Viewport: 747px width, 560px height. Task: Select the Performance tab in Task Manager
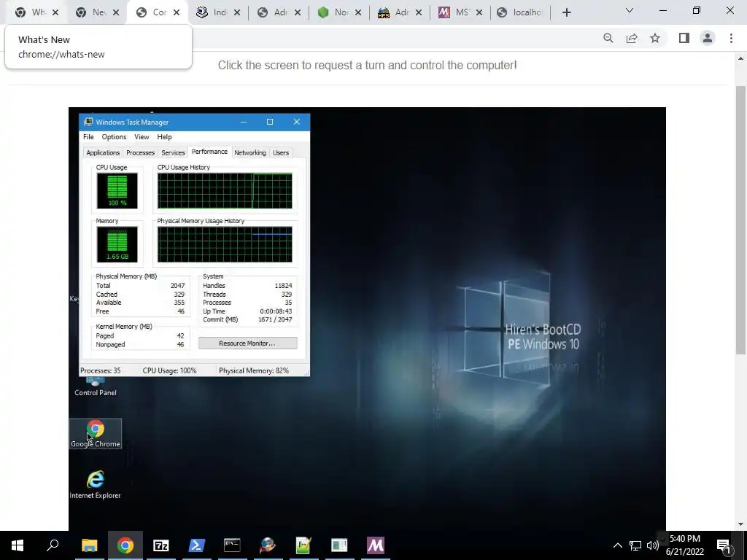coord(209,152)
